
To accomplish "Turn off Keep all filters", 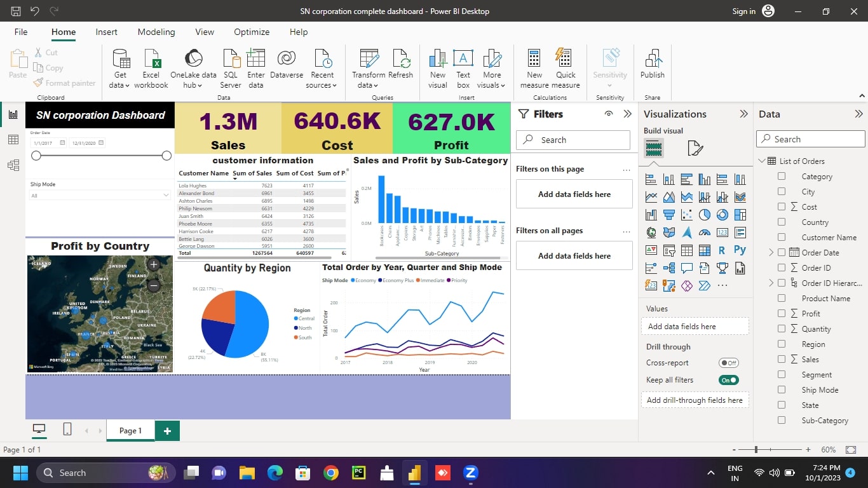I will pos(728,380).
